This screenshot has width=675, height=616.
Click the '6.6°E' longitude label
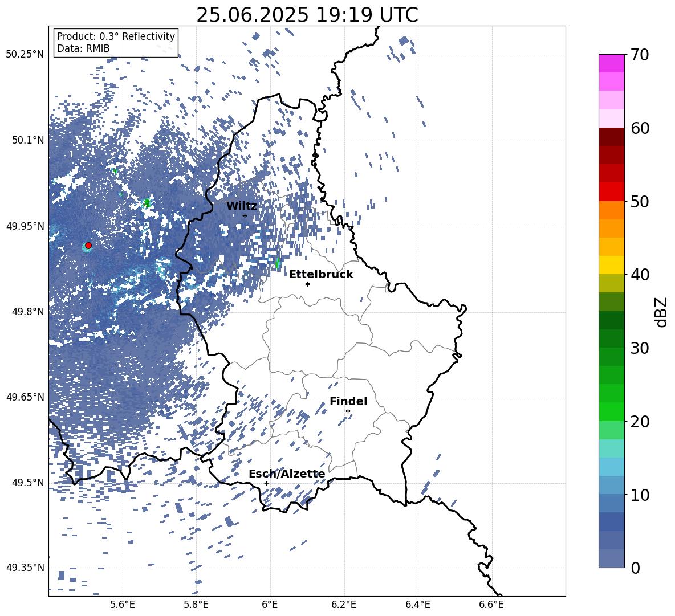(x=491, y=605)
